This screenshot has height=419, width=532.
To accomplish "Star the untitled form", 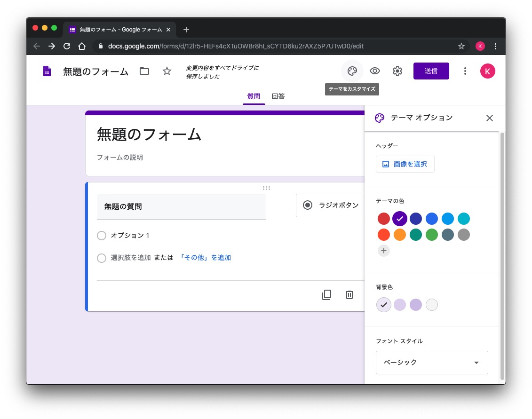I will pyautogui.click(x=167, y=71).
